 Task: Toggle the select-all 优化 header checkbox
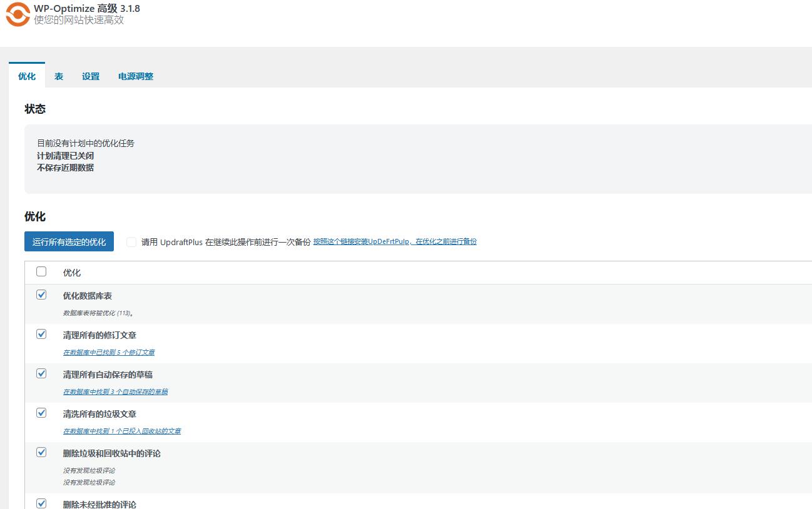point(41,271)
